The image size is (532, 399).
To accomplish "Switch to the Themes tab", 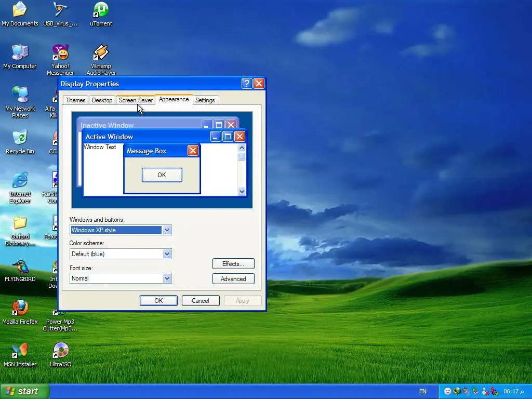I will point(76,100).
